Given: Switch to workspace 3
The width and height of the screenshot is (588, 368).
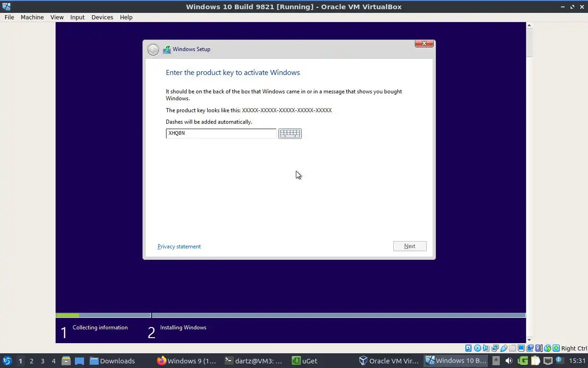Looking at the screenshot, I should pos(42,361).
